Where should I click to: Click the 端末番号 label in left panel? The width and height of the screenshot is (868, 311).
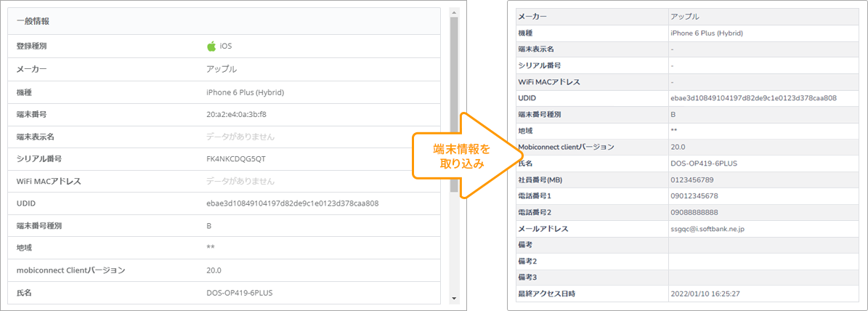coord(31,115)
